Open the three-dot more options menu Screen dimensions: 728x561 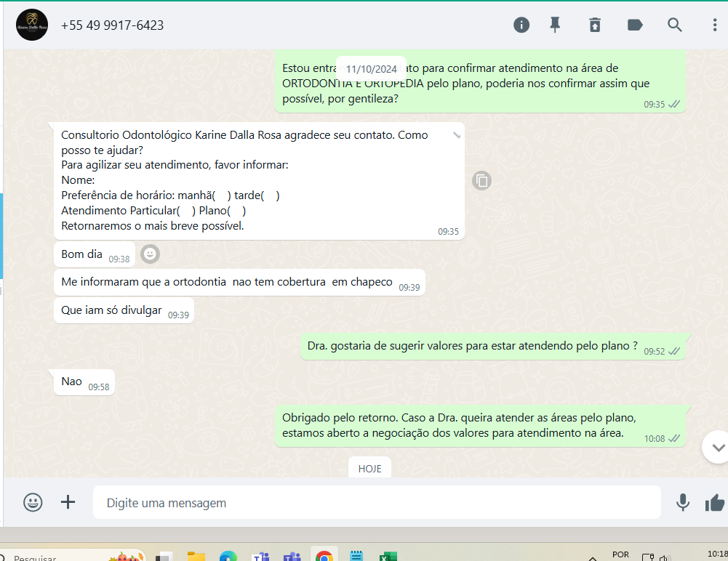715,25
